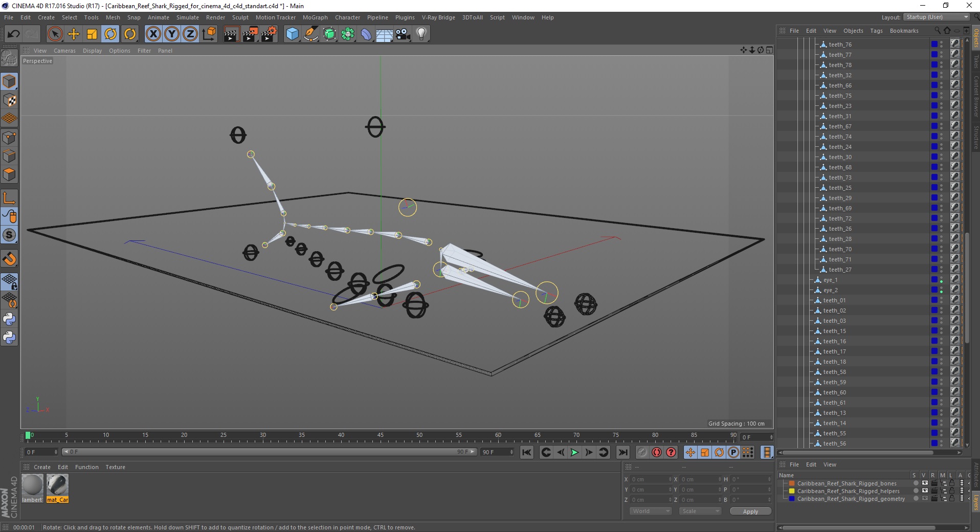Open Material Manager Create menu
This screenshot has height=532, width=980.
pos(42,467)
